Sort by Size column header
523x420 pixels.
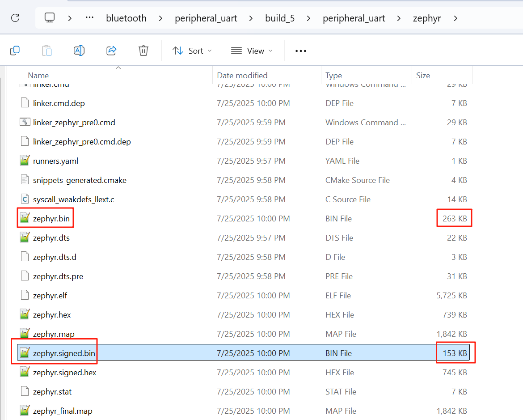[x=423, y=76]
